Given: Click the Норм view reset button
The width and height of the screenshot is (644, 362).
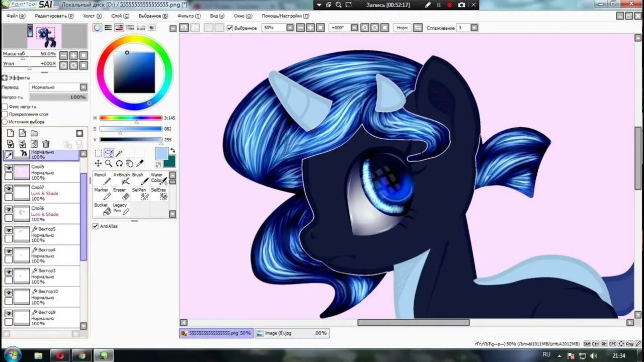Looking at the screenshot, I should [402, 28].
